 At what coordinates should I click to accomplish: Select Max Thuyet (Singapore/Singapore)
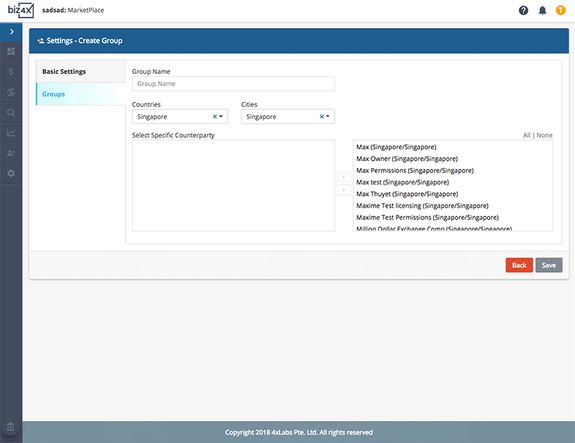click(x=407, y=194)
